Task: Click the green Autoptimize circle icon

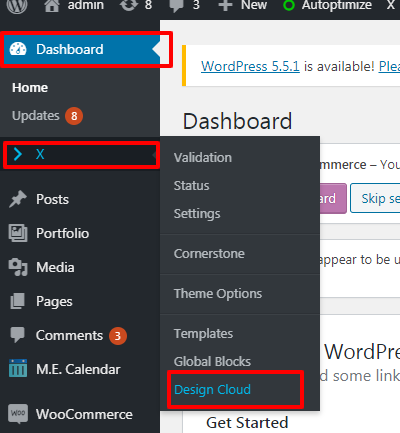Action: coord(289,5)
